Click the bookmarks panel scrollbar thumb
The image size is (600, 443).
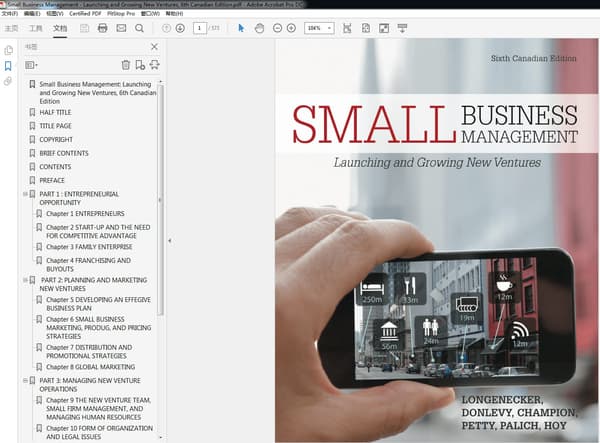tap(160, 200)
